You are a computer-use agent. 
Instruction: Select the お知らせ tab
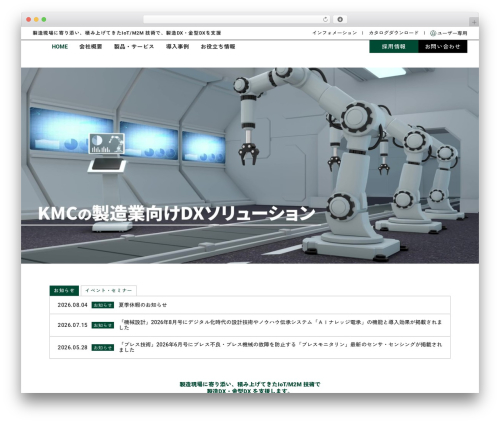tap(64, 291)
